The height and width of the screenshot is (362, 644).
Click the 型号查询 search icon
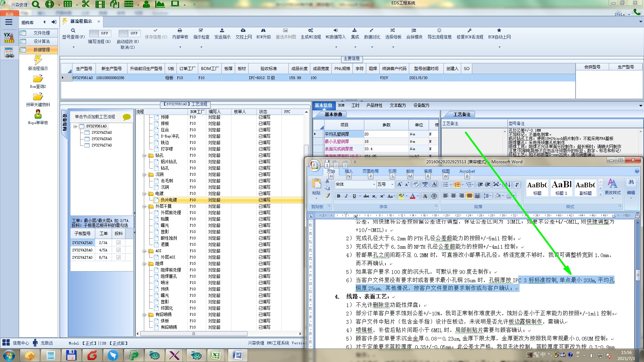click(x=73, y=31)
